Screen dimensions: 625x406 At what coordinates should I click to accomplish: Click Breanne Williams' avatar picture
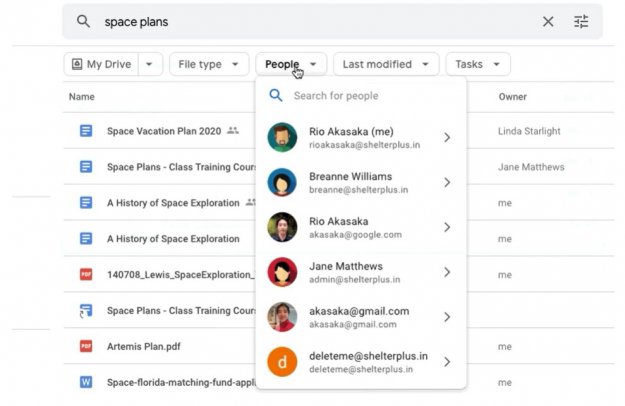pyautogui.click(x=282, y=182)
